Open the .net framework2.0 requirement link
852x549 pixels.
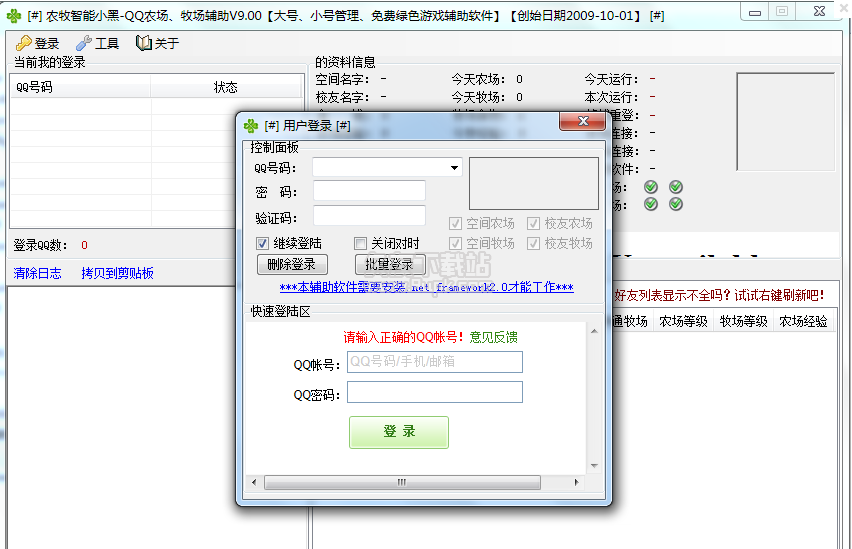pyautogui.click(x=427, y=287)
